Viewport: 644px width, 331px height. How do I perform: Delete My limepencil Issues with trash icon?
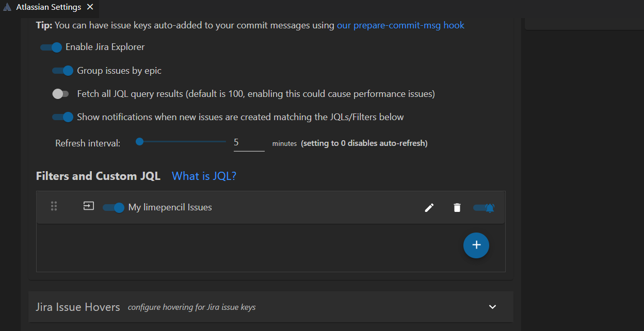pos(457,208)
